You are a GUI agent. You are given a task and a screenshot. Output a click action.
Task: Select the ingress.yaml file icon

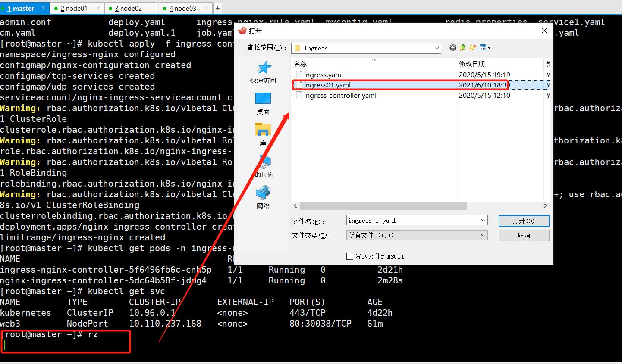[298, 75]
